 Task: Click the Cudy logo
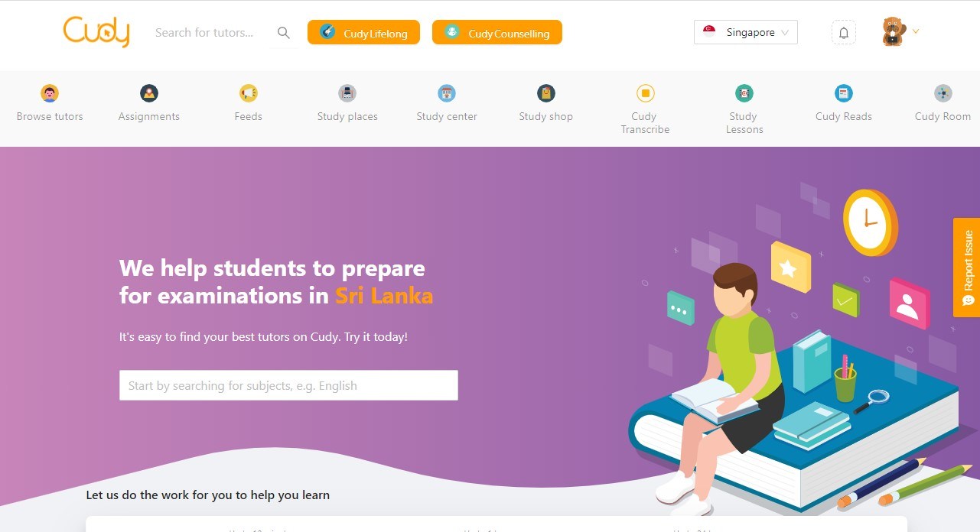(x=96, y=32)
